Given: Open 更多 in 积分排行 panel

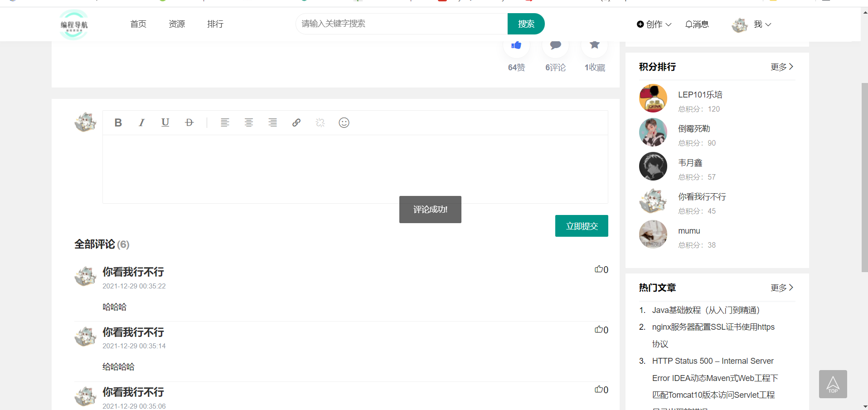Looking at the screenshot, I should tap(782, 67).
